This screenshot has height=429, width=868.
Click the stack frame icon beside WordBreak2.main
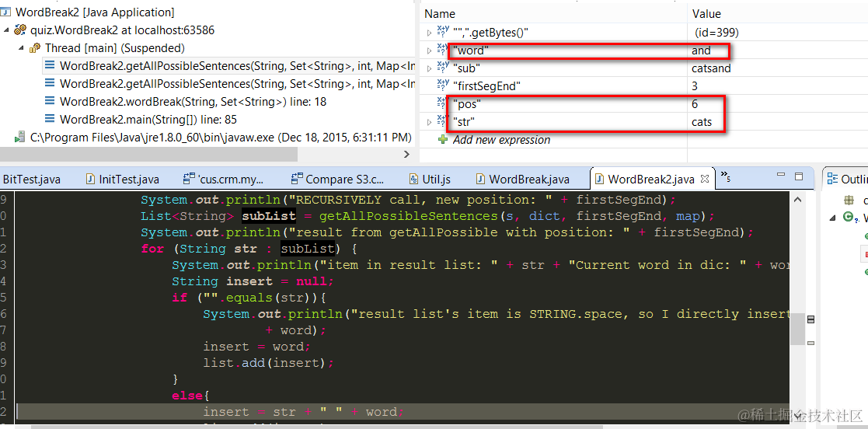coord(50,119)
